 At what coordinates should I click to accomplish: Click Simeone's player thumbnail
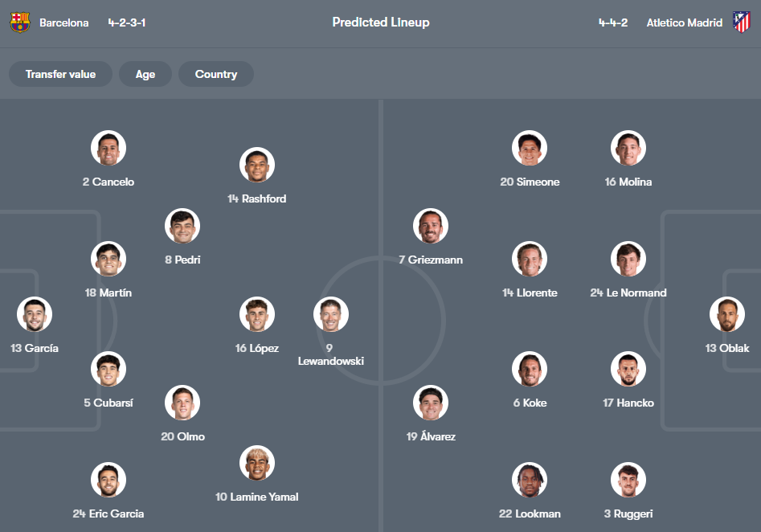530,147
